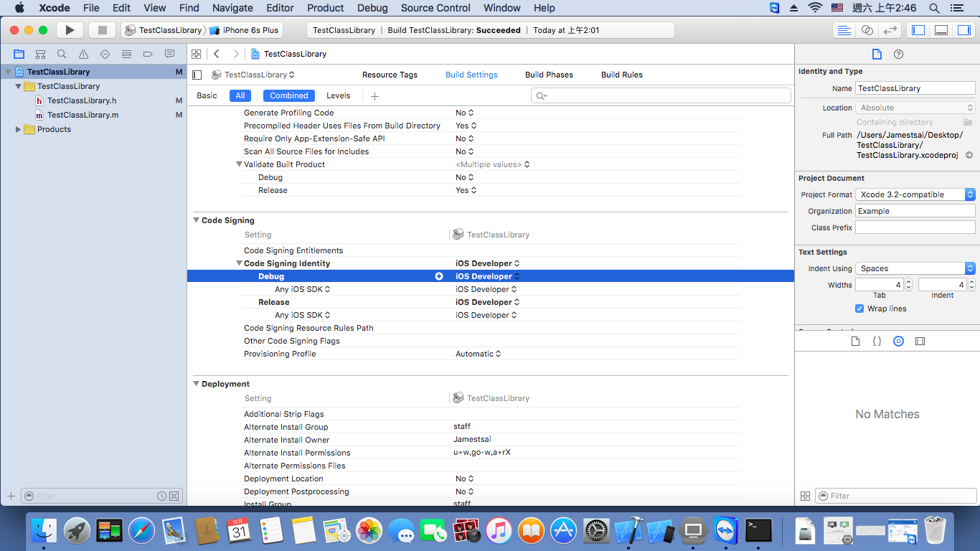Viewport: 980px width, 551px height.
Task: Toggle the Navigator pane visibility
Action: pyautogui.click(x=918, y=30)
